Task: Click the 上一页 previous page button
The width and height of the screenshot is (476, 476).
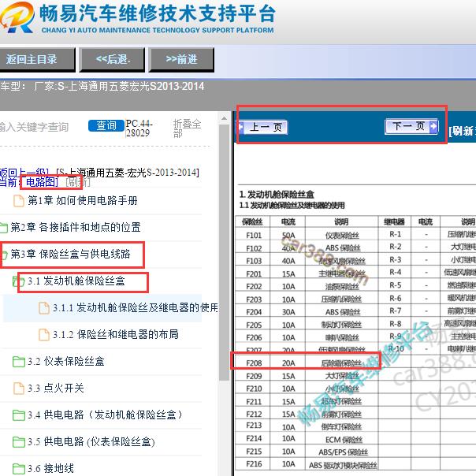Action: pyautogui.click(x=263, y=127)
